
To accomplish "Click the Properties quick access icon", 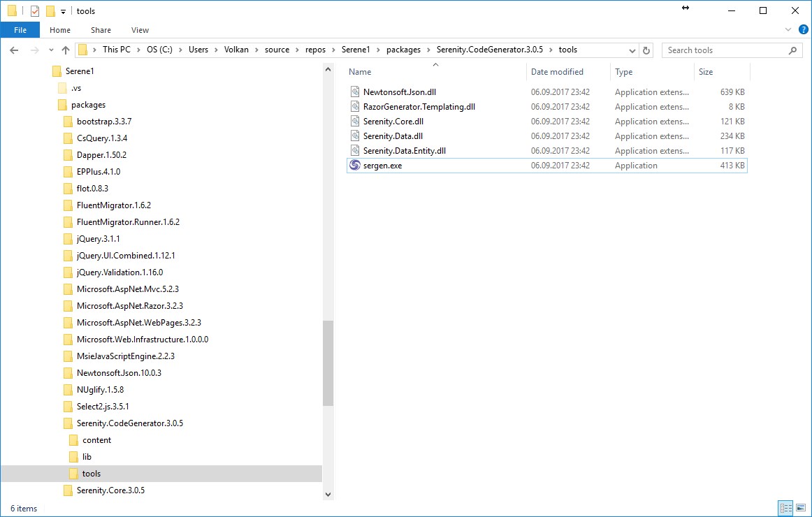I will coord(35,11).
